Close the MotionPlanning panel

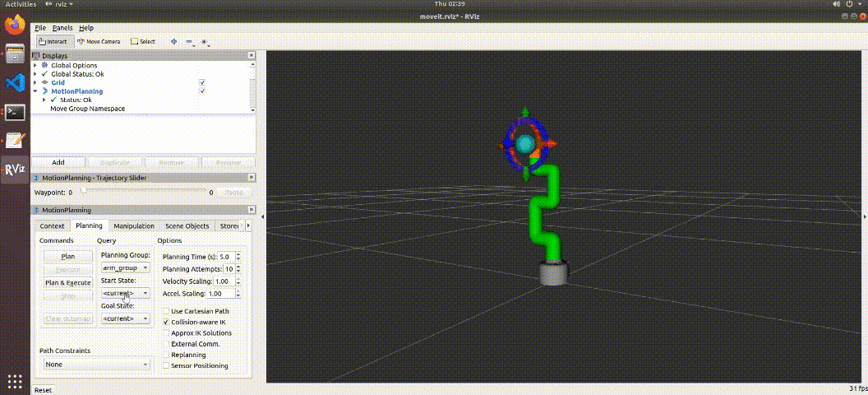(x=252, y=210)
